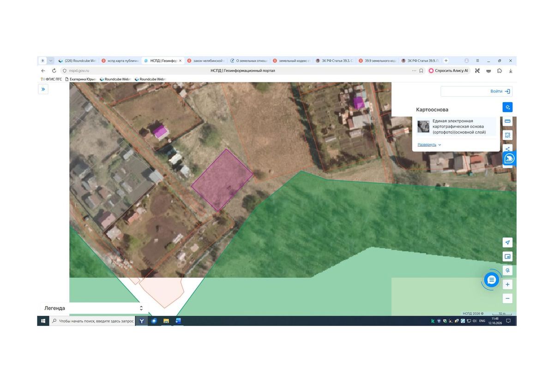
Task: Click the Windows Start button
Action: click(43, 321)
